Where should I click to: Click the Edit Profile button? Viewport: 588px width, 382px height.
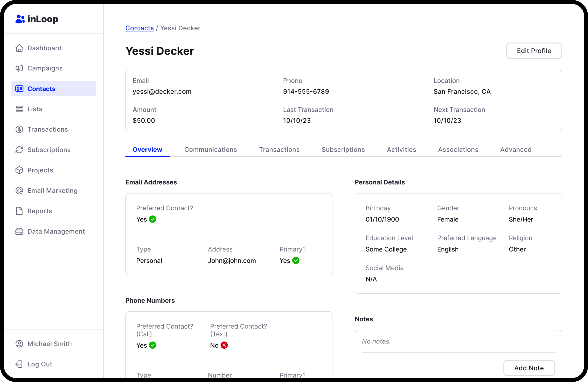click(534, 51)
